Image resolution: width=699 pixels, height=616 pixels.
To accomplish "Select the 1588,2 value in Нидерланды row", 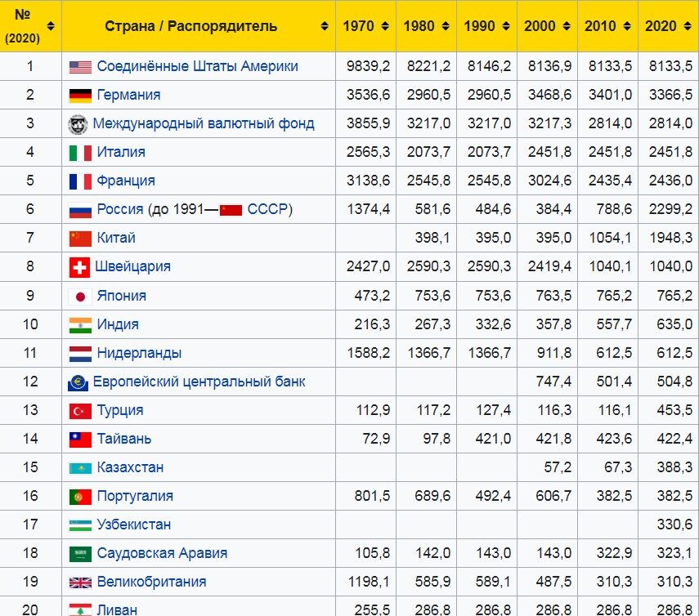I will tap(368, 353).
